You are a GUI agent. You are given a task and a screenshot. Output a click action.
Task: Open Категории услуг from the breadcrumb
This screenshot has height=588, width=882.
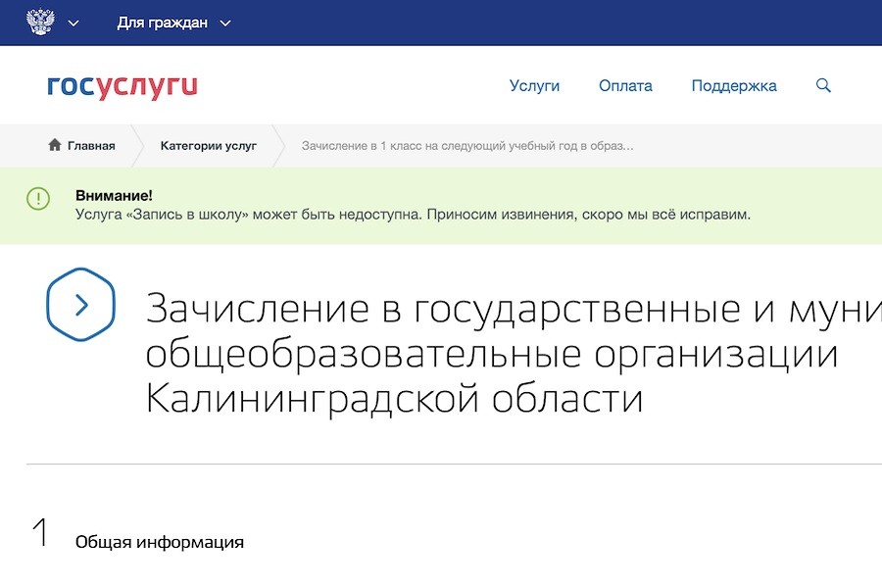[207, 144]
